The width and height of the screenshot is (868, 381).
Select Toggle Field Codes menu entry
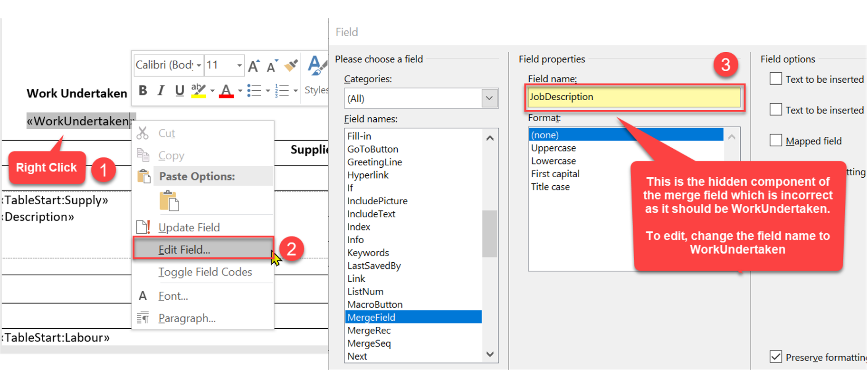click(205, 272)
